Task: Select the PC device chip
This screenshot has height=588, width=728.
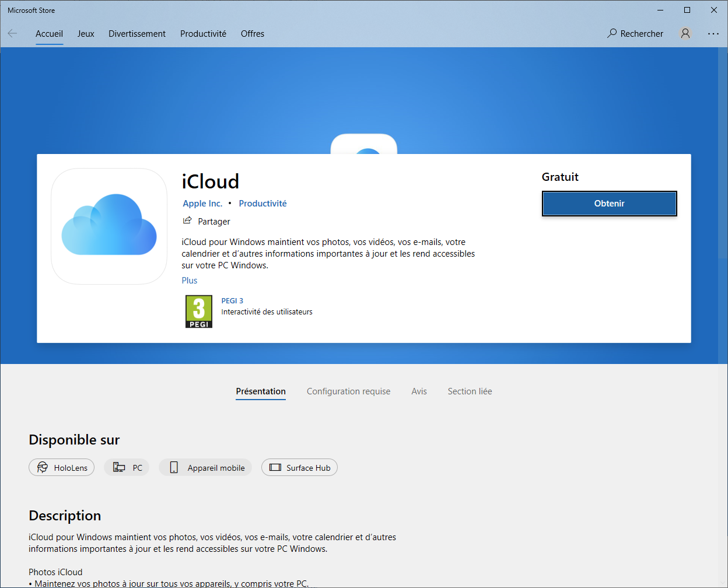Action: point(127,467)
